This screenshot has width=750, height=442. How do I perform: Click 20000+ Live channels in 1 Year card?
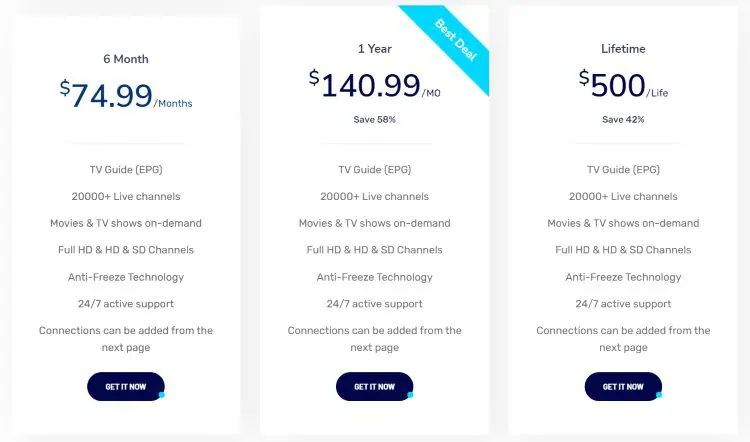click(x=375, y=197)
